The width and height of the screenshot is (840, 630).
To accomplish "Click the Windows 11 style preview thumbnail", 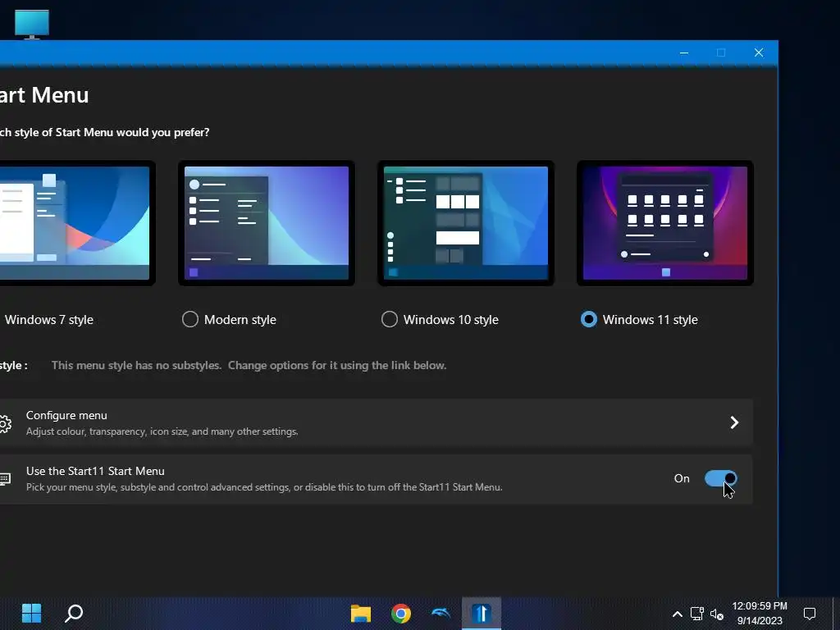I will [664, 223].
